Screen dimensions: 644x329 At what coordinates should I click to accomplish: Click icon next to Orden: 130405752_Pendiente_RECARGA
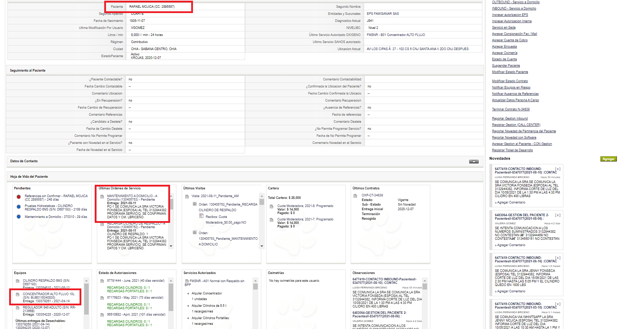tap(194, 204)
